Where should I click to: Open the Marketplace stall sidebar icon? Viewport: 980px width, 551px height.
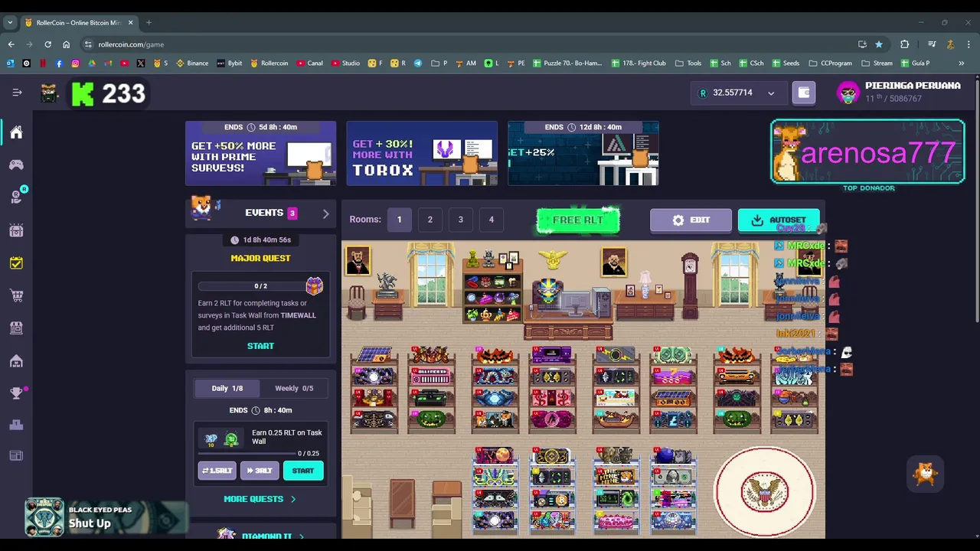pyautogui.click(x=16, y=328)
